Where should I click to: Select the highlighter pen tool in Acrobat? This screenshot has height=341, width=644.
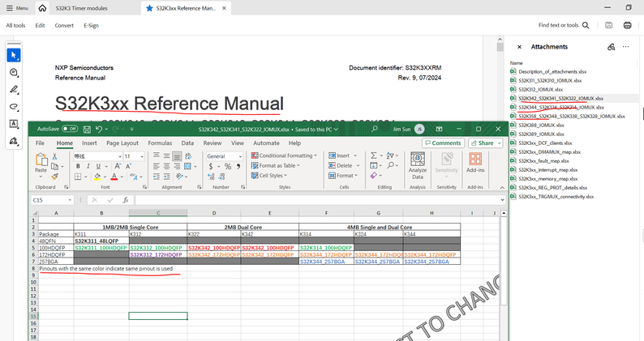(x=14, y=89)
